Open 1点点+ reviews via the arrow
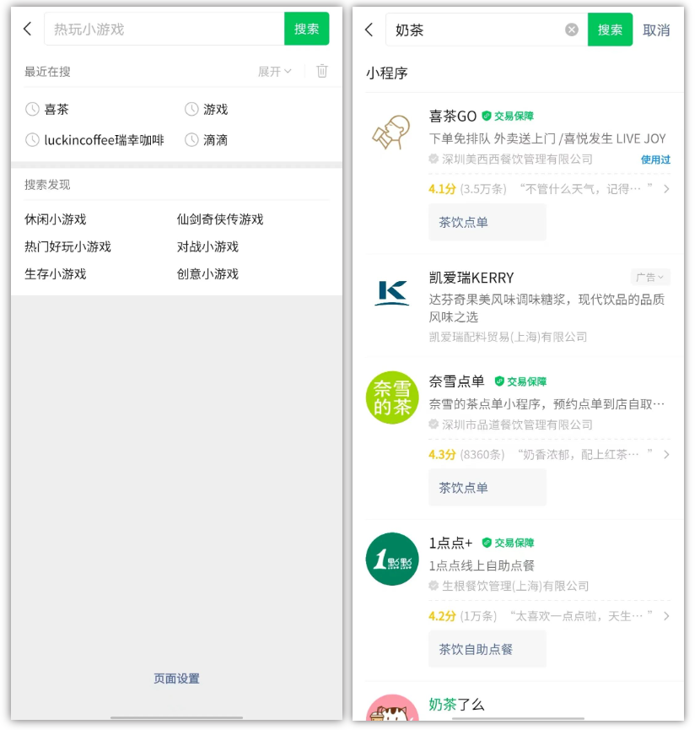The width and height of the screenshot is (700, 730). tap(666, 616)
